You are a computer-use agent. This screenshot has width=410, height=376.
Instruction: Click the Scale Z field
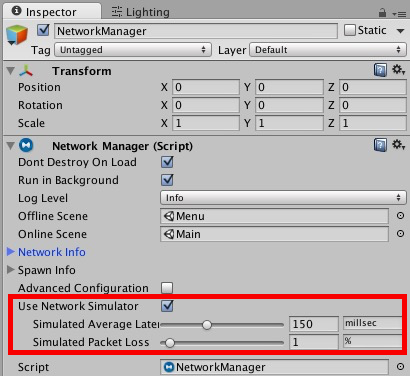373,123
